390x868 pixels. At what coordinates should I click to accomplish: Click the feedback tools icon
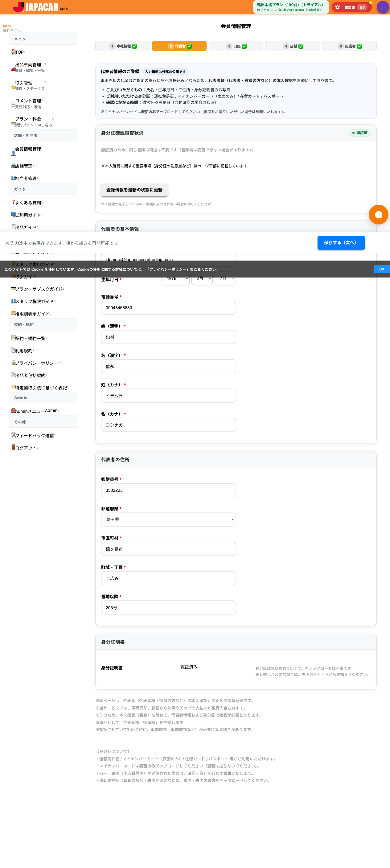click(13, 435)
